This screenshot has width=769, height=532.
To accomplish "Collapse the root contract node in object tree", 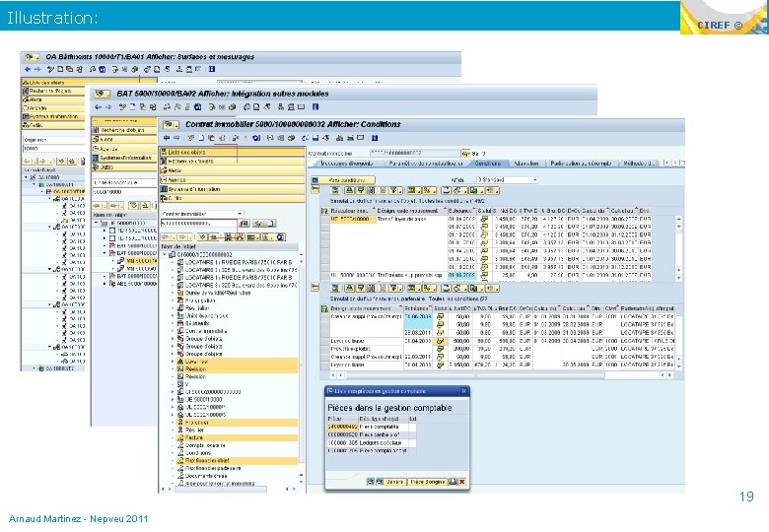I will [x=165, y=255].
